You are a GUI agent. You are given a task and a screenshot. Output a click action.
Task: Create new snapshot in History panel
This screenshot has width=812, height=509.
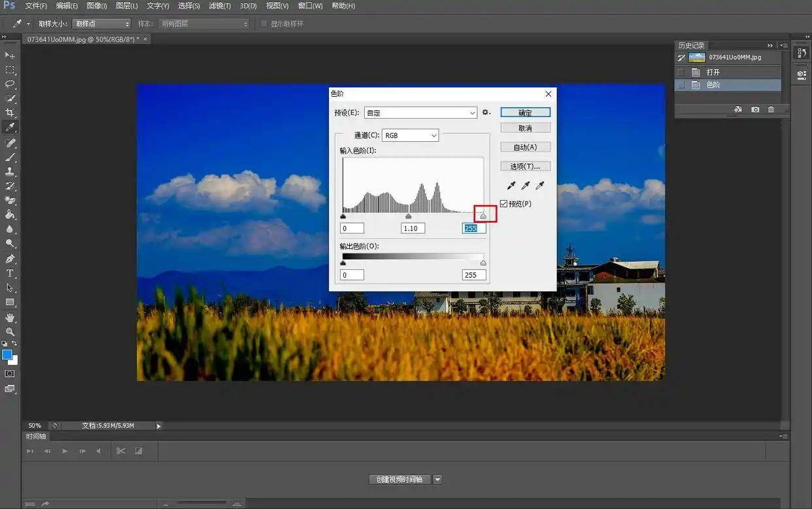pyautogui.click(x=755, y=110)
